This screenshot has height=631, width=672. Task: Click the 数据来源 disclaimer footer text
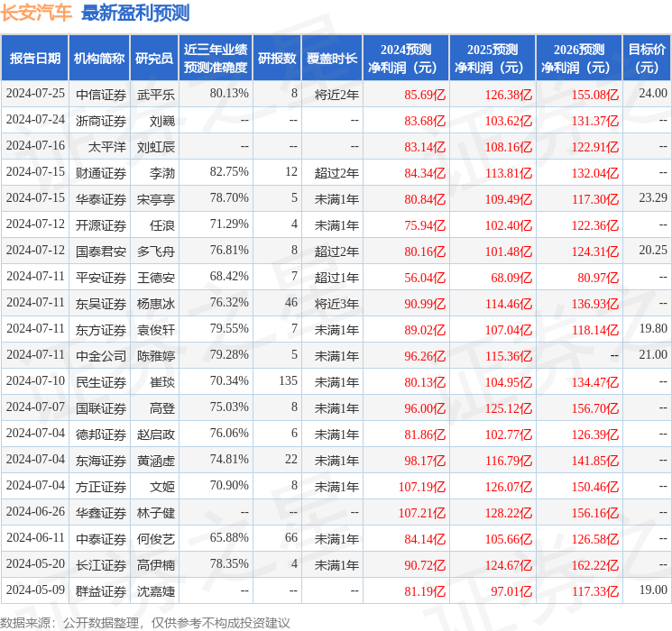tap(145, 622)
